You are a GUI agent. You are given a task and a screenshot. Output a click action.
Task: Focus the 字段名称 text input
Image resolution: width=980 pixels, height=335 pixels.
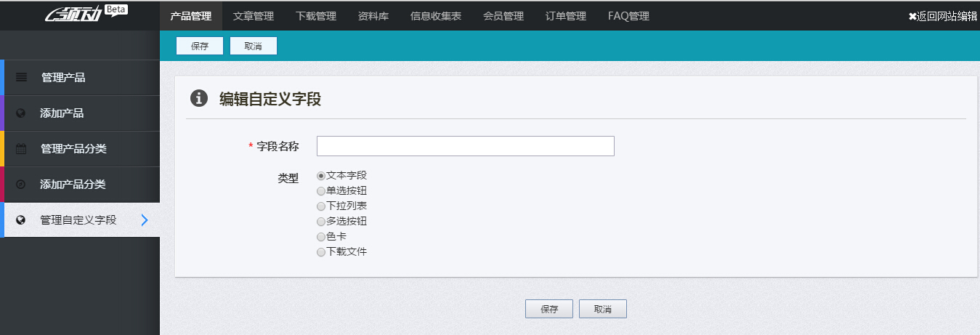pyautogui.click(x=465, y=146)
